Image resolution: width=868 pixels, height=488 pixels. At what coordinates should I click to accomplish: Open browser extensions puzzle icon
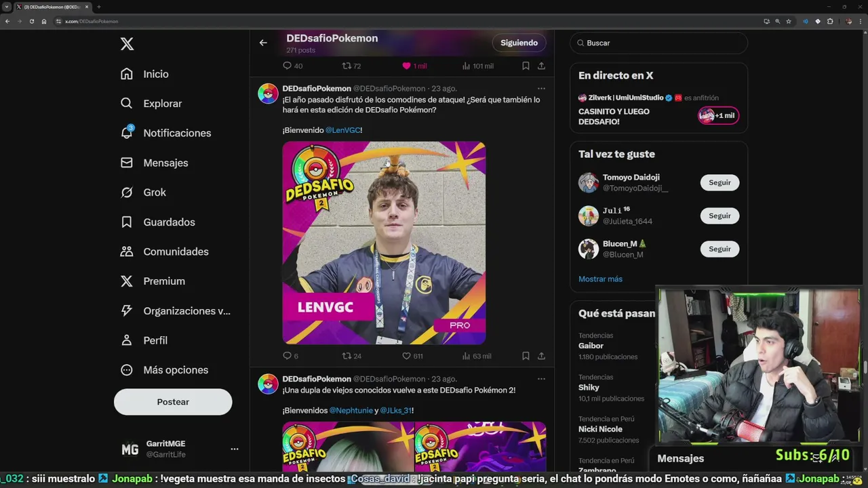(829, 21)
